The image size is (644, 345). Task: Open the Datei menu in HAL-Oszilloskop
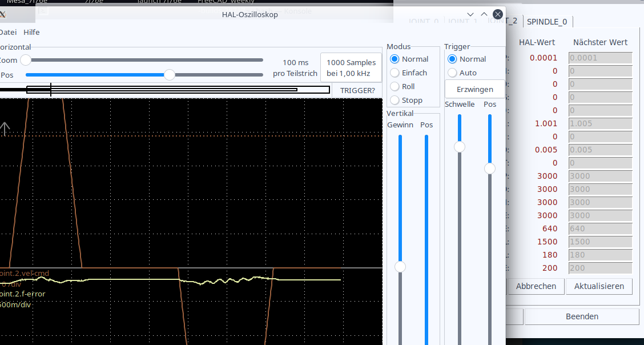pos(8,32)
